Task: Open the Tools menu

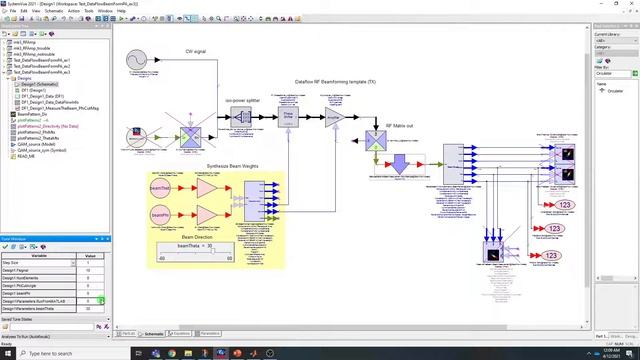Action: tap(89, 11)
